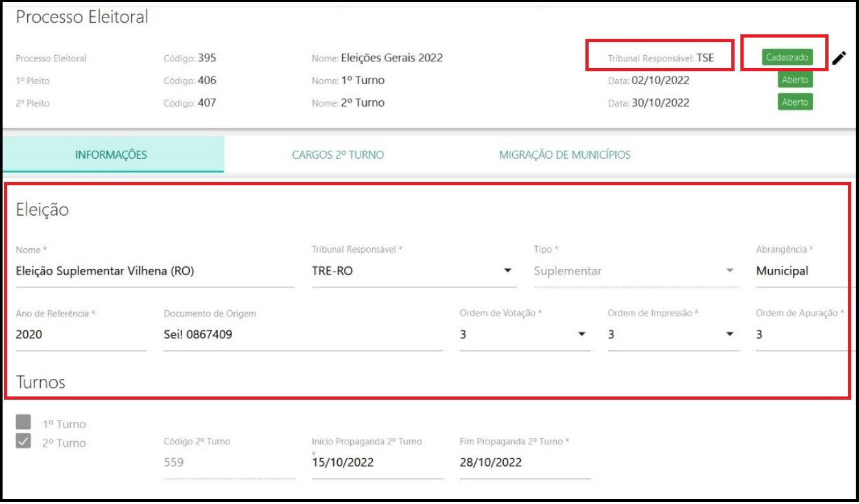Switch to the Informações tab
This screenshot has width=859, height=504.
(111, 155)
